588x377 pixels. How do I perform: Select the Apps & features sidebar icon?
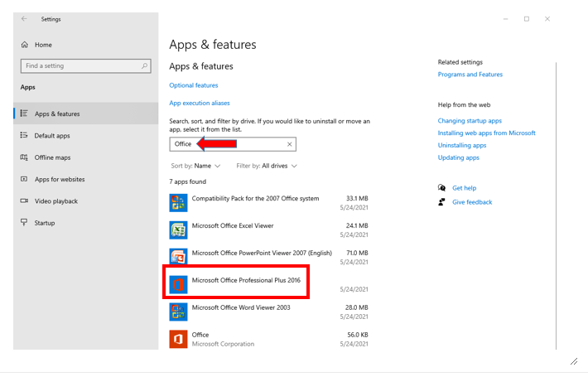(24, 114)
